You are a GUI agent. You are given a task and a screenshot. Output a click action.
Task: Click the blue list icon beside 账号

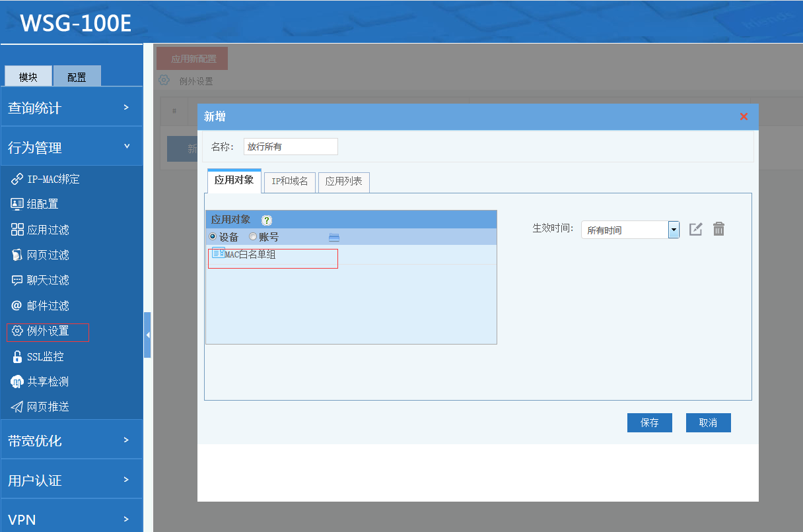(x=333, y=237)
